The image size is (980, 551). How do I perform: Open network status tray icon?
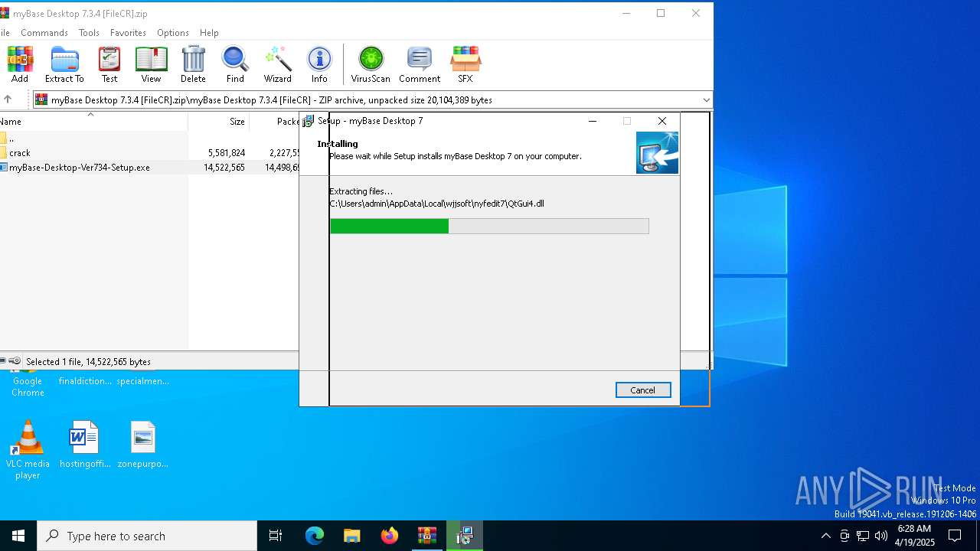tap(863, 536)
